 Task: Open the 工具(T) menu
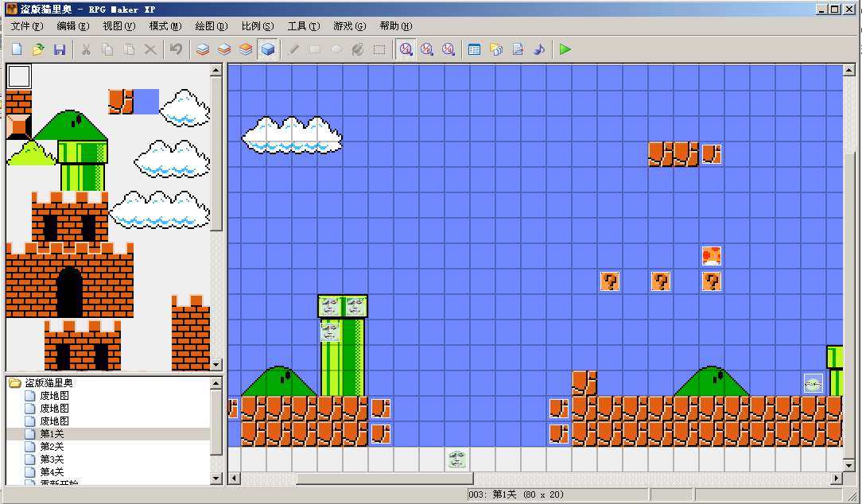tap(304, 25)
